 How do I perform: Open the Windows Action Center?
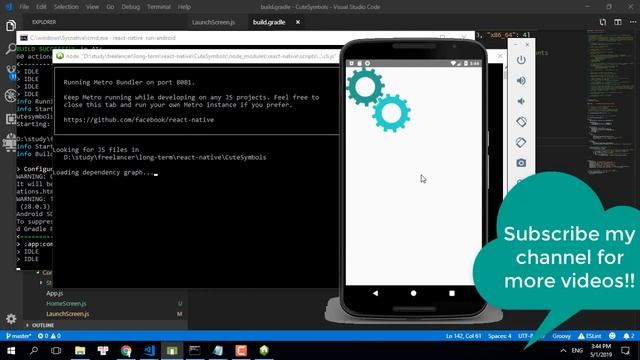click(x=625, y=351)
